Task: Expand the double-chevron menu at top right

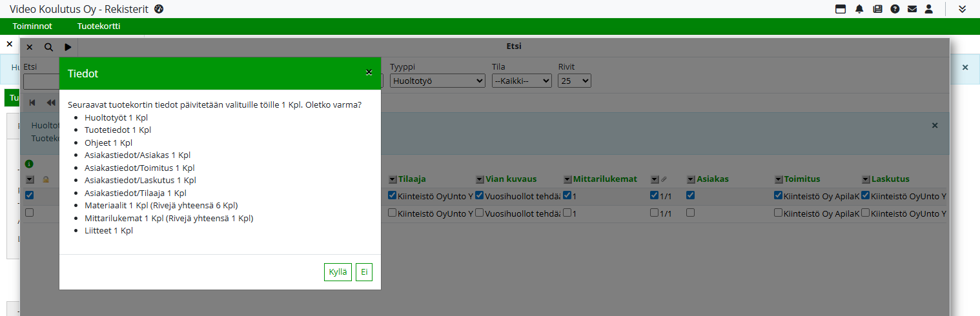Action: tap(962, 9)
